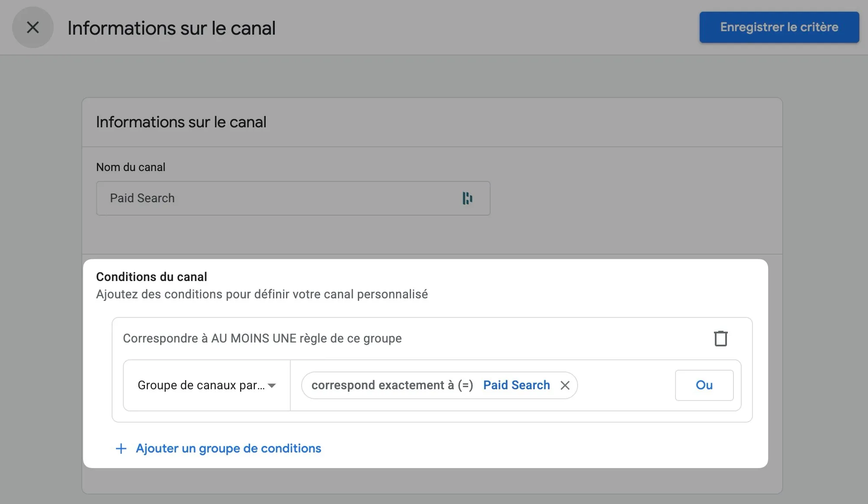Select the Conditions du canal heading text
868x504 pixels.
(151, 277)
